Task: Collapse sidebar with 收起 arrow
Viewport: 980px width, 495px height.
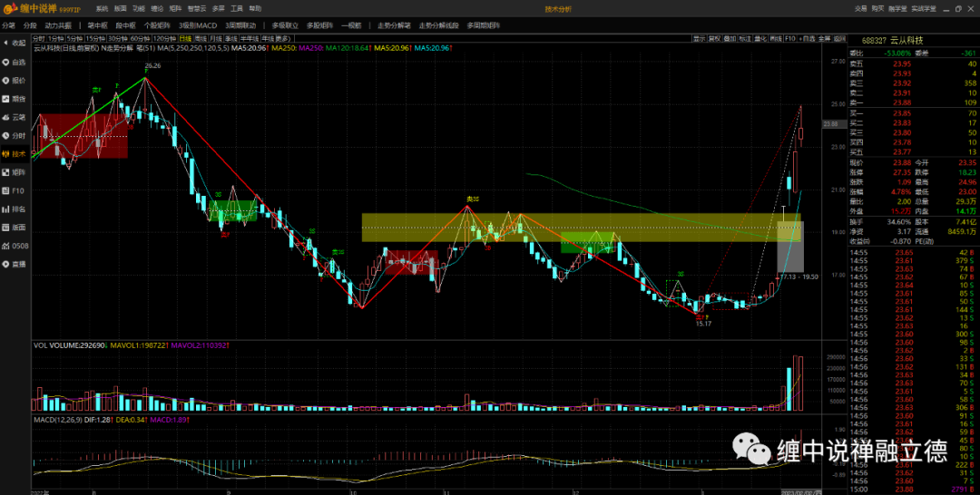Action: (x=15, y=44)
